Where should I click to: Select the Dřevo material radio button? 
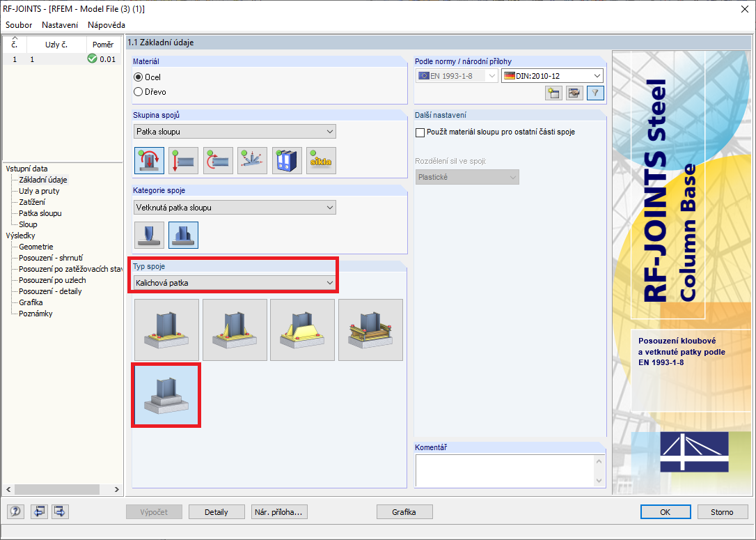click(139, 92)
